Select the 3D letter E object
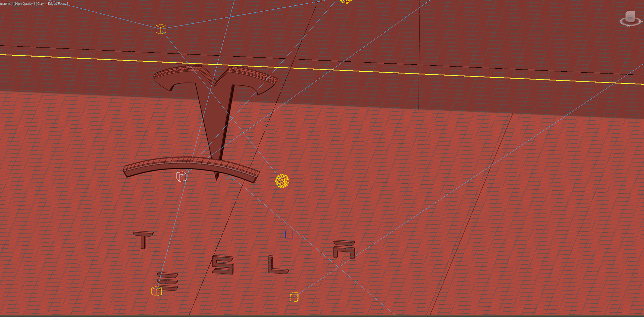The image size is (644, 317). click(x=168, y=281)
